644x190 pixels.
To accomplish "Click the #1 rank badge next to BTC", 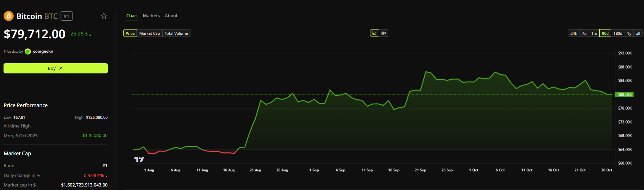I will (67, 16).
